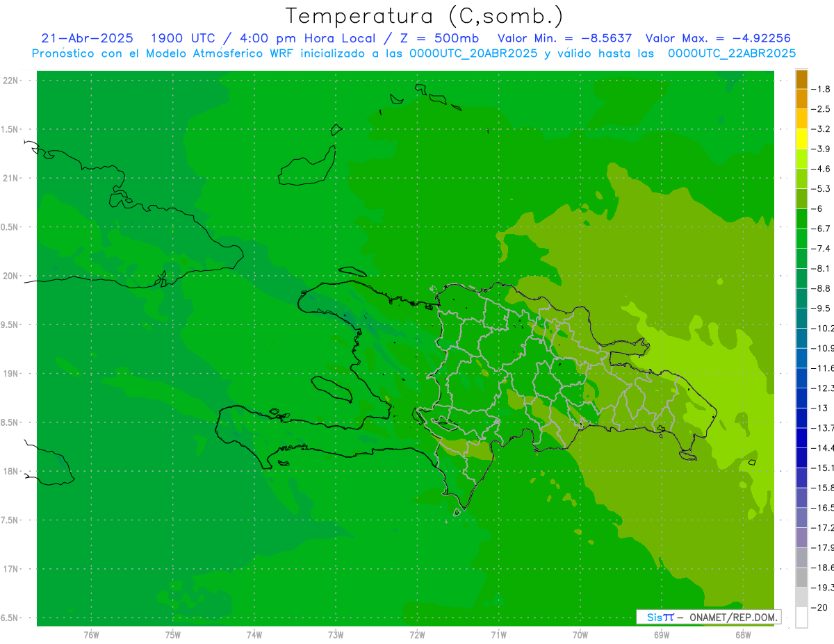This screenshot has height=644, width=834.
Task: Pick the white swatch below -20
Action: coord(801,618)
